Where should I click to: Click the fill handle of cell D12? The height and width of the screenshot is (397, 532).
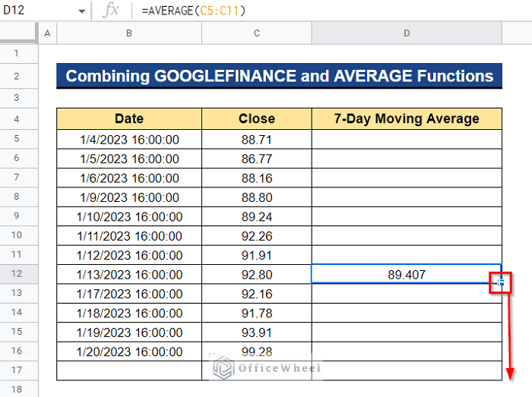pos(501,282)
